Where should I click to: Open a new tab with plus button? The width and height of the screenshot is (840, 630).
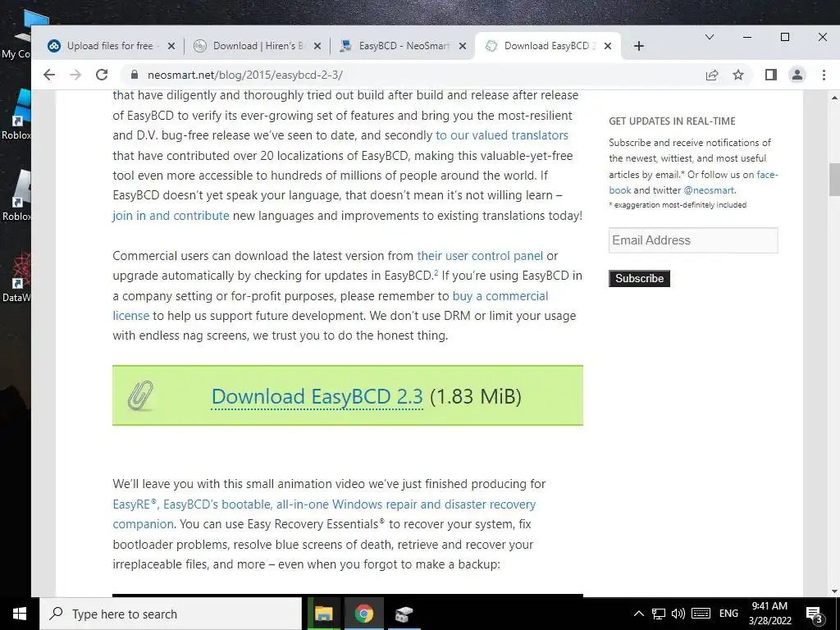coord(638,46)
